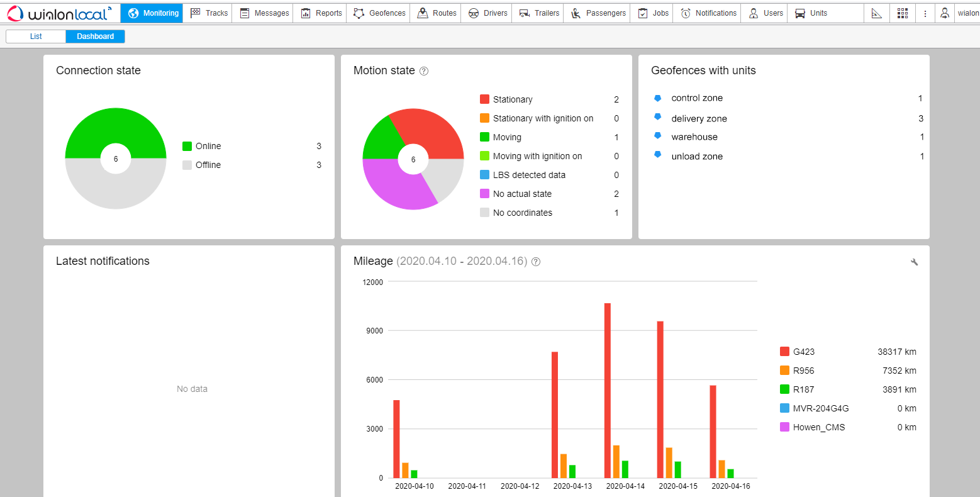The image size is (980, 497).
Task: Open Mileage widget settings via wrench icon
Action: (915, 262)
